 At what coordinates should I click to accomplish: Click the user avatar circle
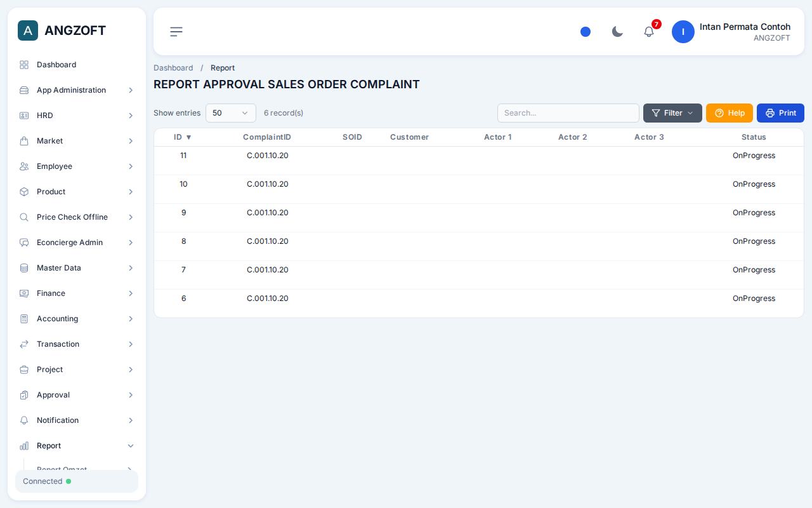(683, 32)
